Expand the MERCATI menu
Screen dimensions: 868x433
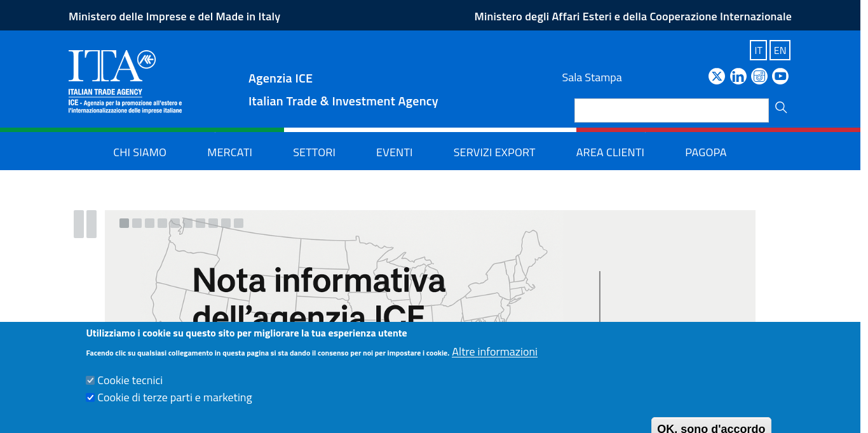click(x=229, y=152)
